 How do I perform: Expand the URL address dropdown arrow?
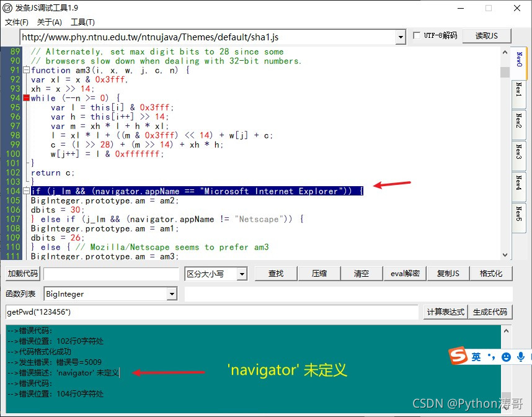pyautogui.click(x=401, y=37)
